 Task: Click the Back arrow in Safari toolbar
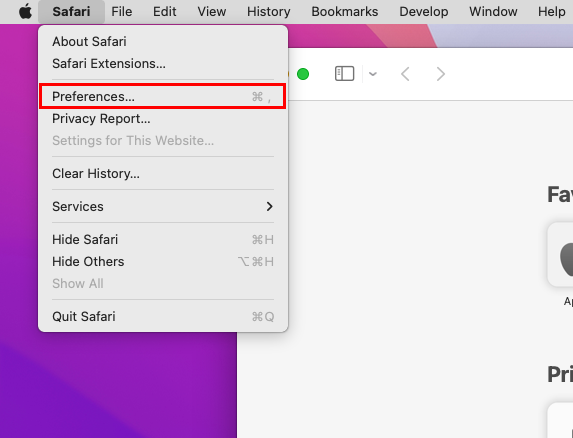pos(405,74)
